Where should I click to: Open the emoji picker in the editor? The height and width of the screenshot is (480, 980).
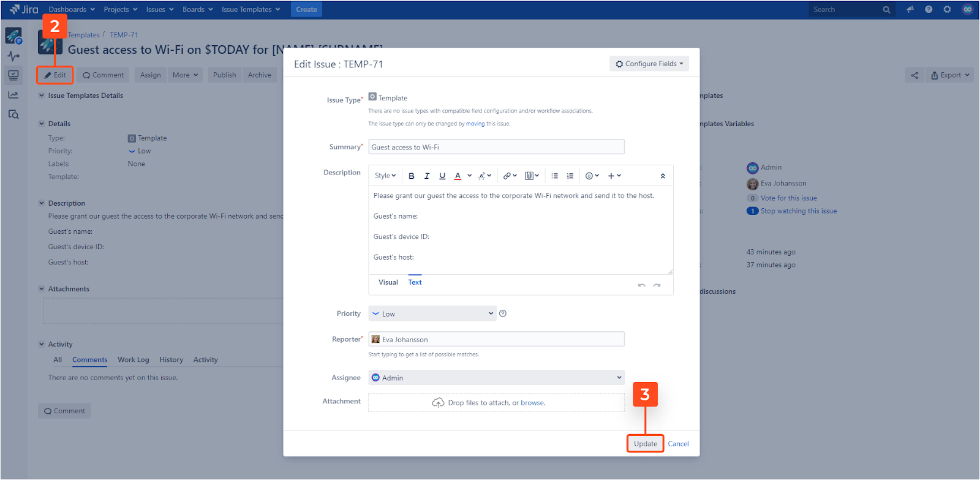point(592,176)
